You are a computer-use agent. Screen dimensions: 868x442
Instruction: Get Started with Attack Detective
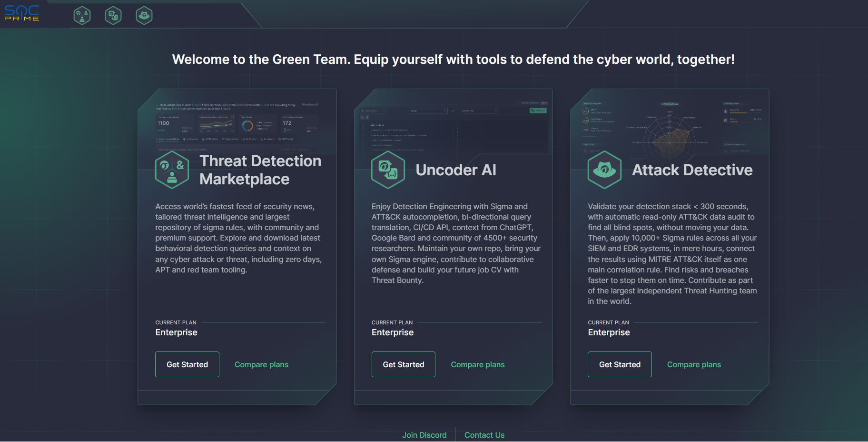coord(620,364)
